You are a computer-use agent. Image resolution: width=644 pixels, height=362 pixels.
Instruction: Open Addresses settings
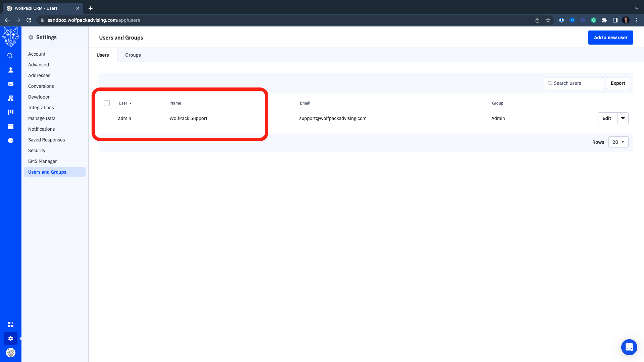tap(39, 75)
